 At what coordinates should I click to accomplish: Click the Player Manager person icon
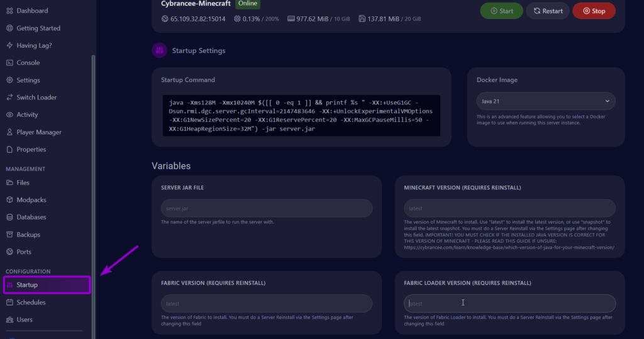coord(9,132)
